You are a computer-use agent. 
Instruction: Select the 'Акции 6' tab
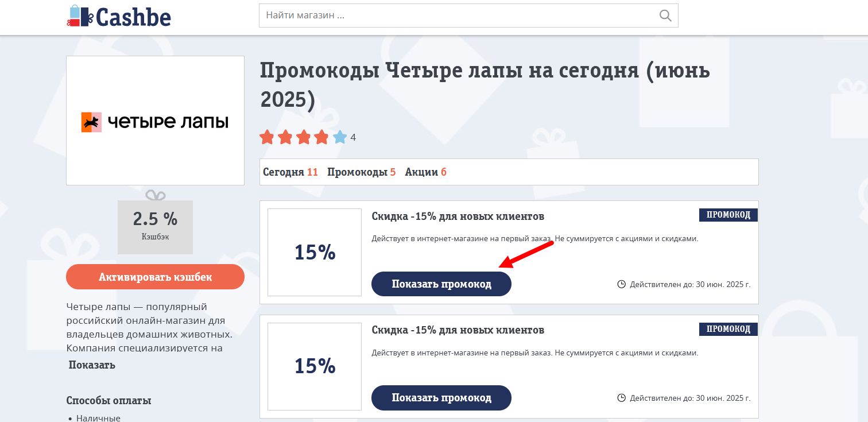coord(425,172)
